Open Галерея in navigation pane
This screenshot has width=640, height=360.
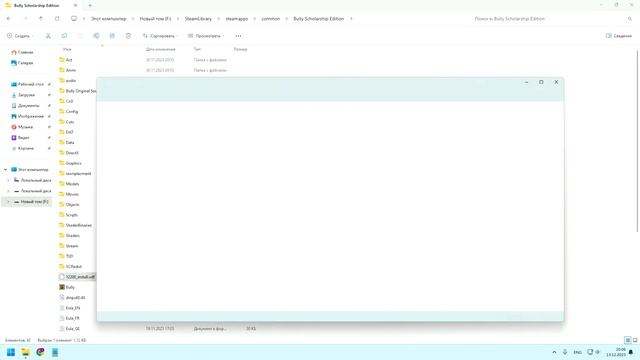point(25,63)
